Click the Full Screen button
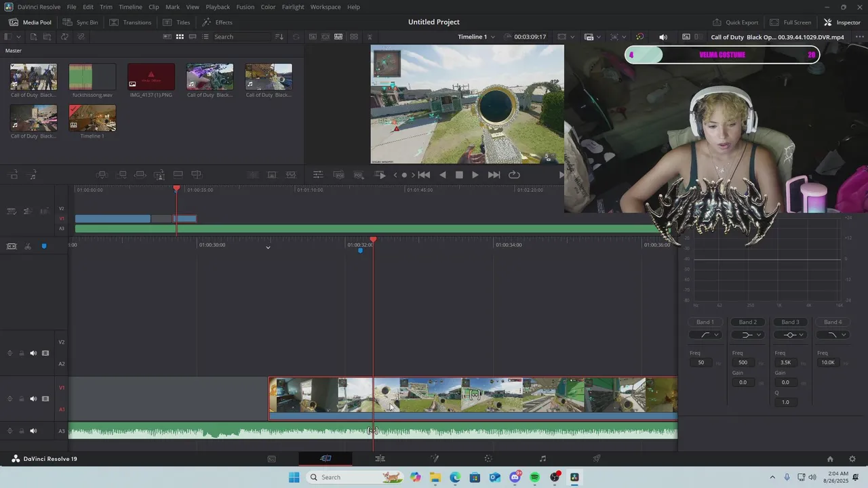The width and height of the screenshot is (868, 488). tap(791, 22)
